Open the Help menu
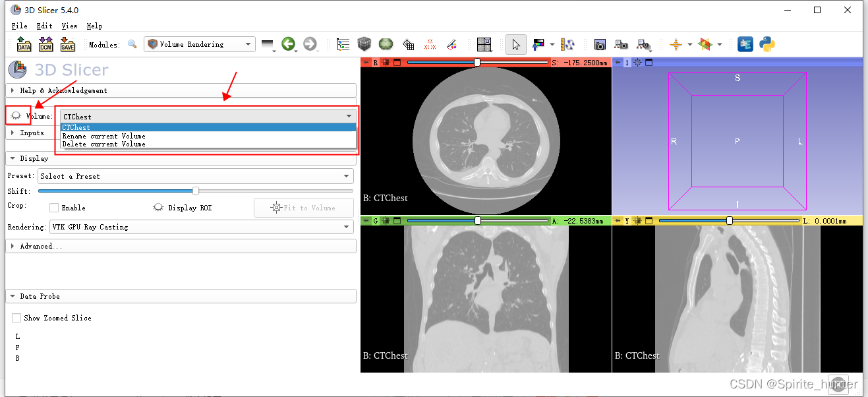This screenshot has width=868, height=397. (x=94, y=26)
